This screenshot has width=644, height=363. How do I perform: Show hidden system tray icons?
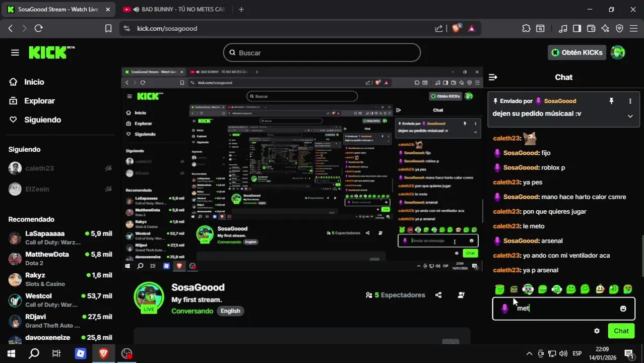point(529,354)
